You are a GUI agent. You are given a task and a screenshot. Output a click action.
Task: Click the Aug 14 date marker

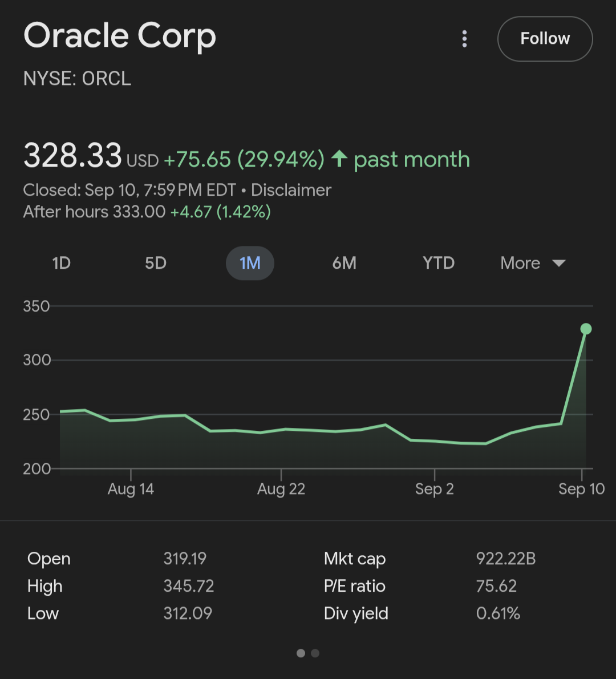(x=131, y=489)
